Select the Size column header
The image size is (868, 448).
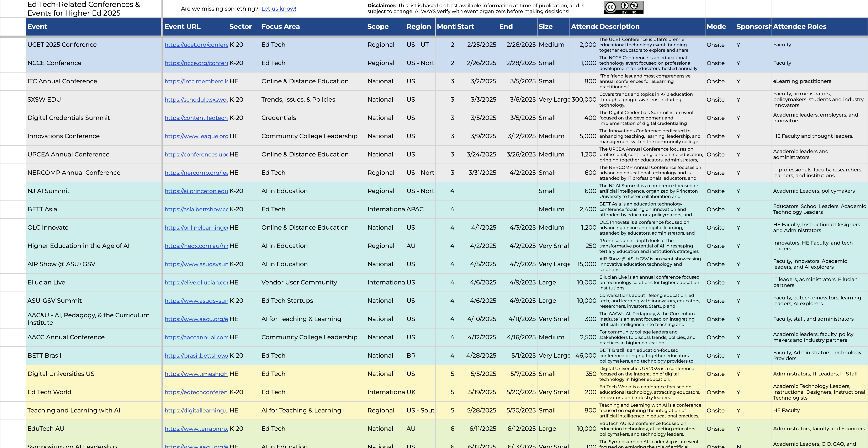tap(553, 27)
